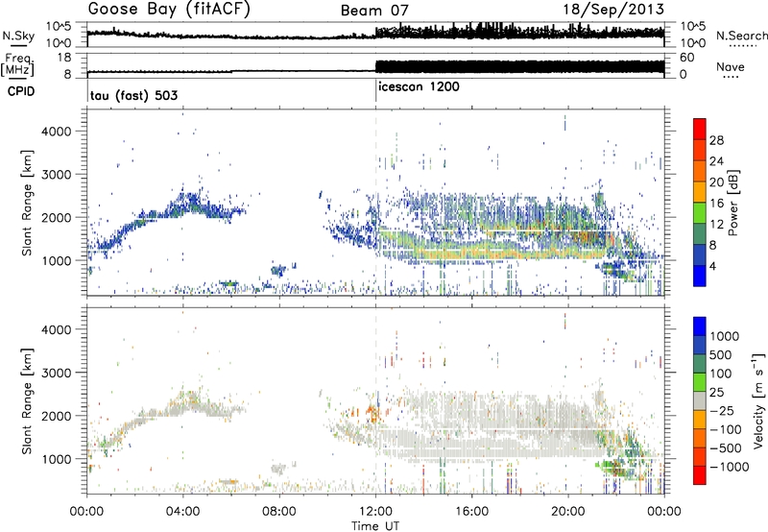Viewport: 768px width, 532px height.
Task: Pick the blue top segment of velocity colorbar
Action: click(x=700, y=326)
